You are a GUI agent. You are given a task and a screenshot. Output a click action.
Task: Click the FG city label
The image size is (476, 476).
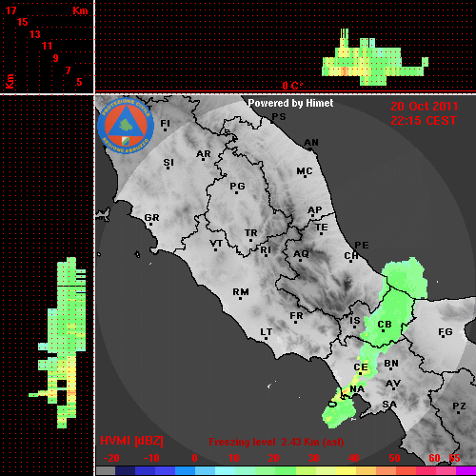point(446,332)
